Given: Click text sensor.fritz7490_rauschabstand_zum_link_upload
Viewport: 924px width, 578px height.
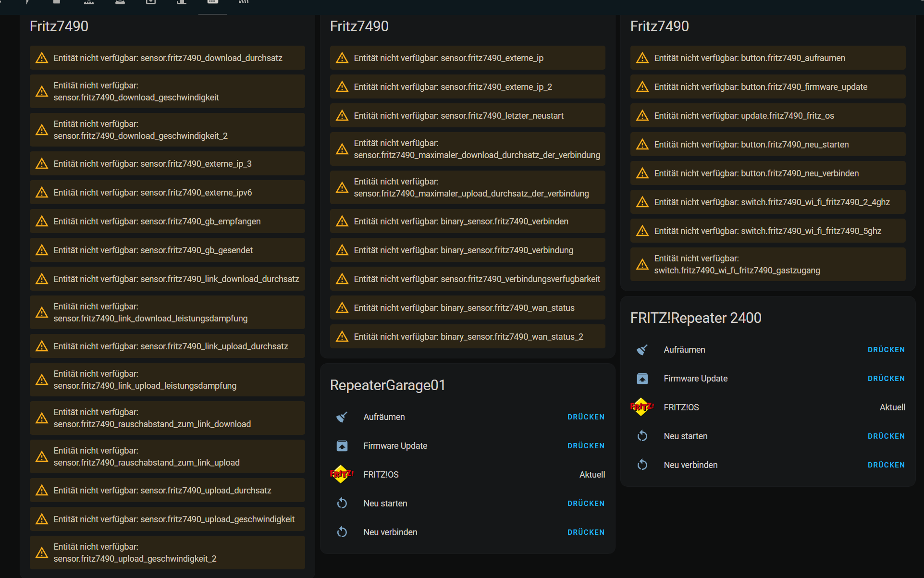Looking at the screenshot, I should tap(147, 463).
